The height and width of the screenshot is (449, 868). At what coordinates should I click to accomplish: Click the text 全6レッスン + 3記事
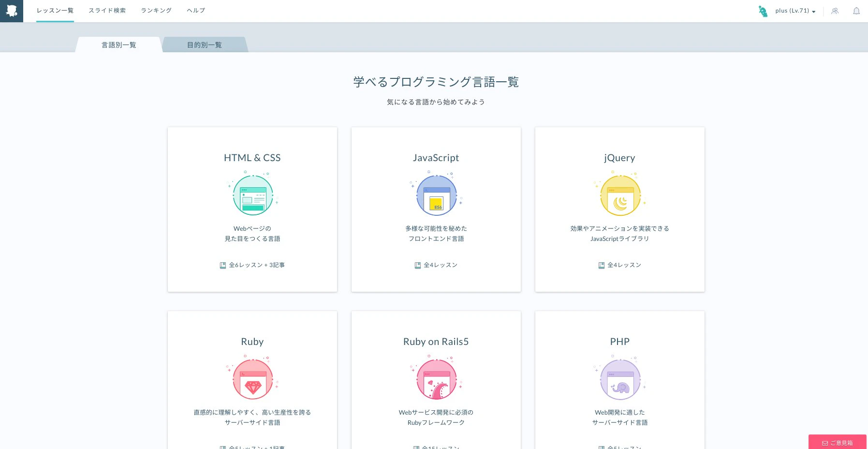click(257, 265)
